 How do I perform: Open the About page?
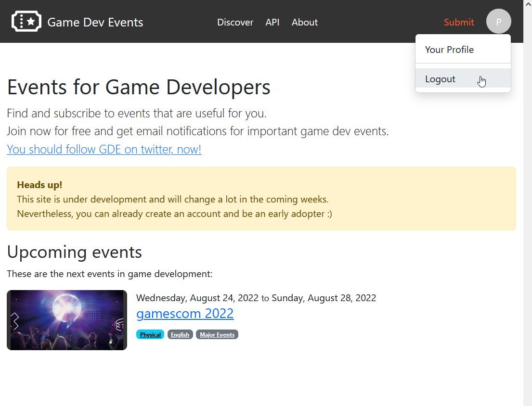point(305,22)
